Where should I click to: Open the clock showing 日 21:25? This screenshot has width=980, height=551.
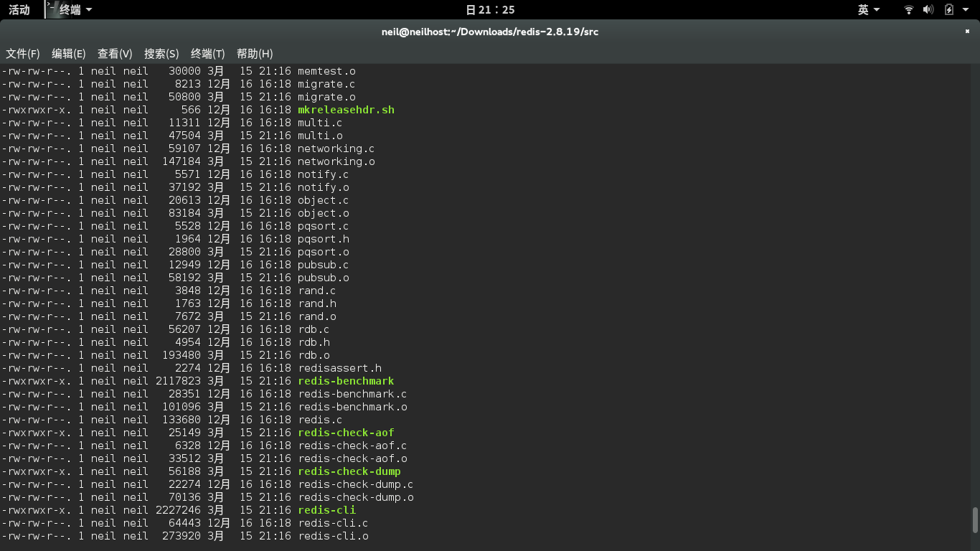tap(490, 9)
